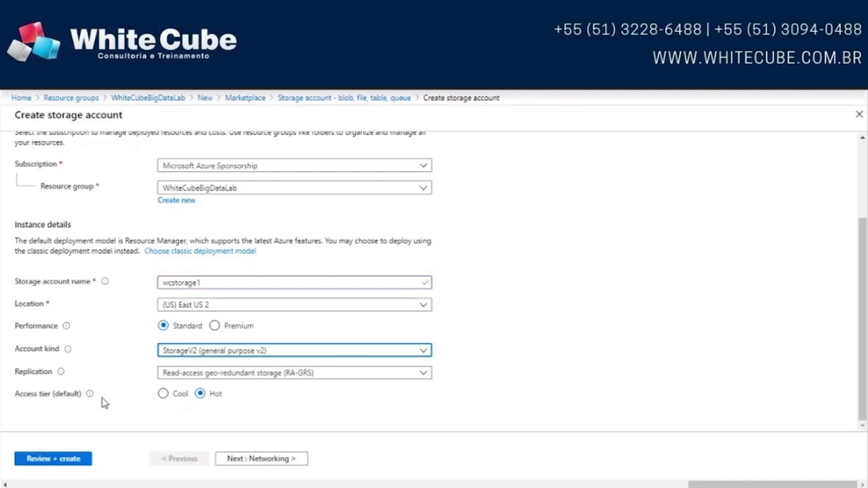Open the Subscription dropdown
This screenshot has width=868, height=488.
[294, 165]
